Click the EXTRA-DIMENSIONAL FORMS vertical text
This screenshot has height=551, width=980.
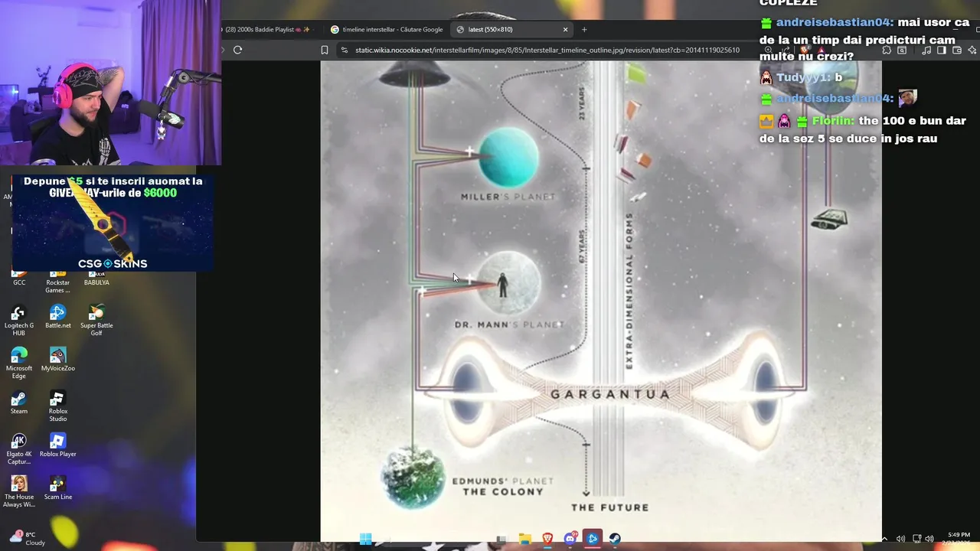(x=629, y=291)
